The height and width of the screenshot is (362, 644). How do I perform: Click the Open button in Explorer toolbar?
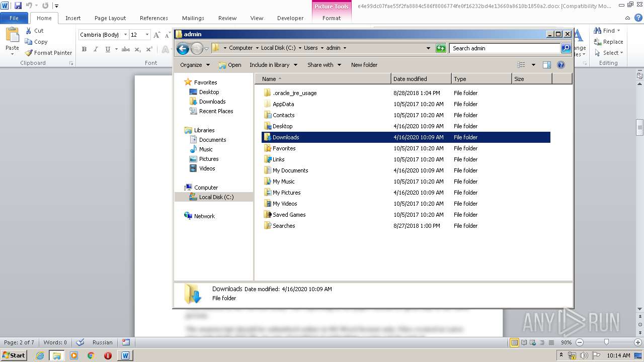230,65
